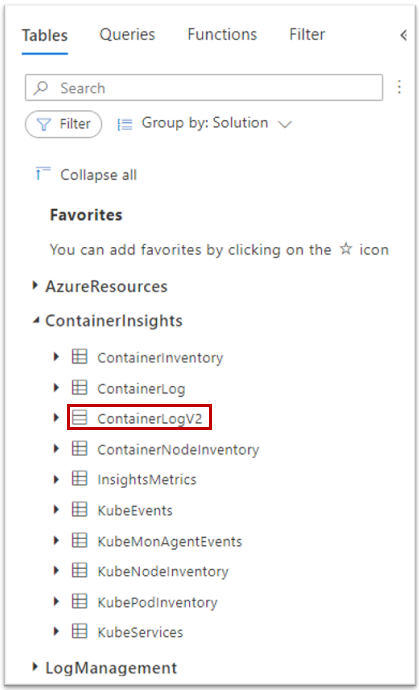Collapse the ContainerInsights group
Screen dimensions: 419x690
[x=35, y=321]
